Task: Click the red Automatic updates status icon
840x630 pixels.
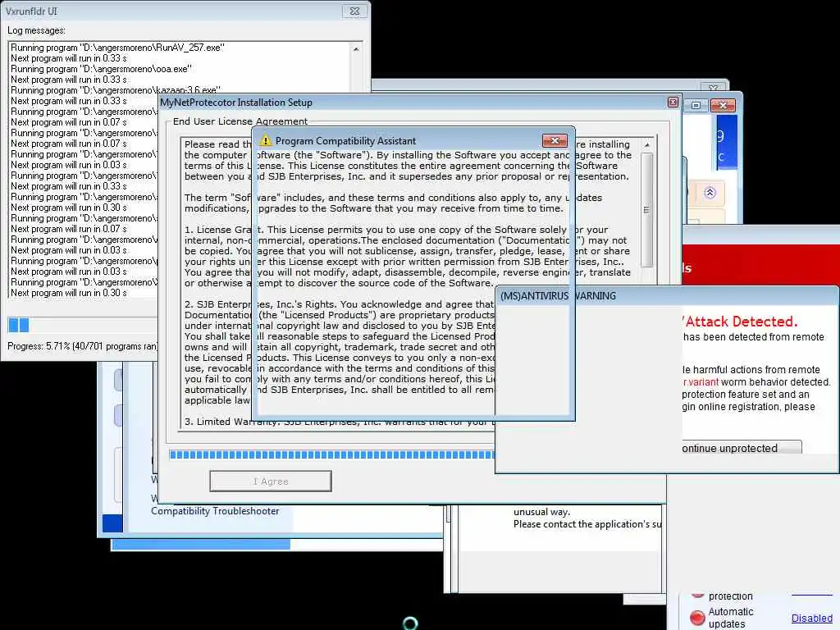Action: coord(697,618)
